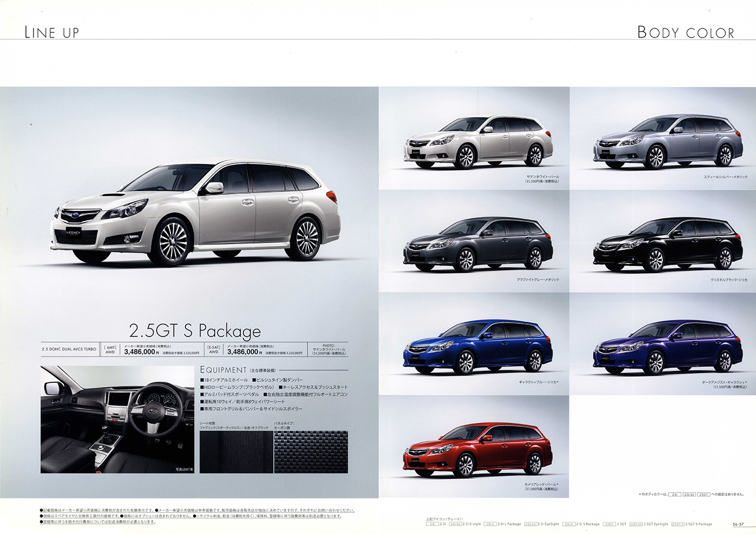Click the BODY COLOR heading
Viewport: 756px width, 534px height.
(x=686, y=32)
